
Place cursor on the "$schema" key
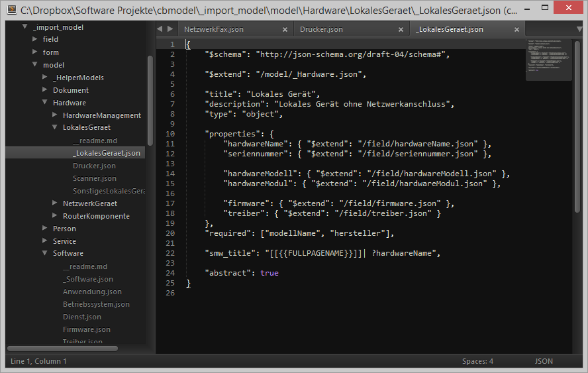225,54
